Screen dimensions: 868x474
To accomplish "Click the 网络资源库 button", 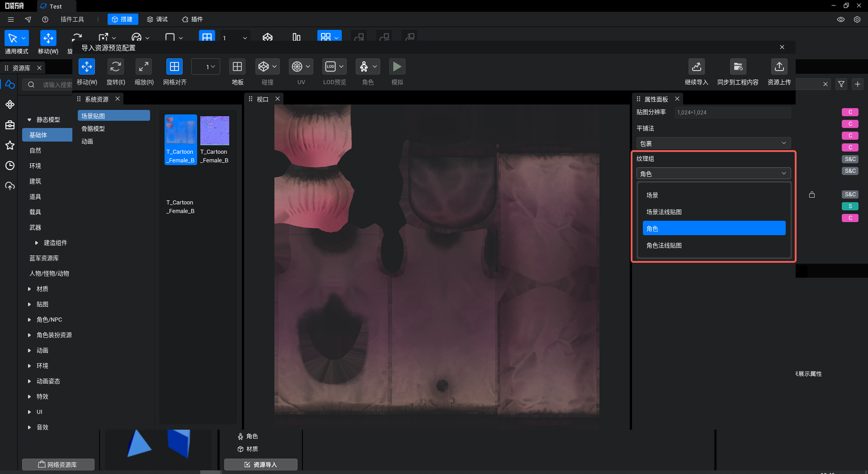I will click(x=58, y=465).
